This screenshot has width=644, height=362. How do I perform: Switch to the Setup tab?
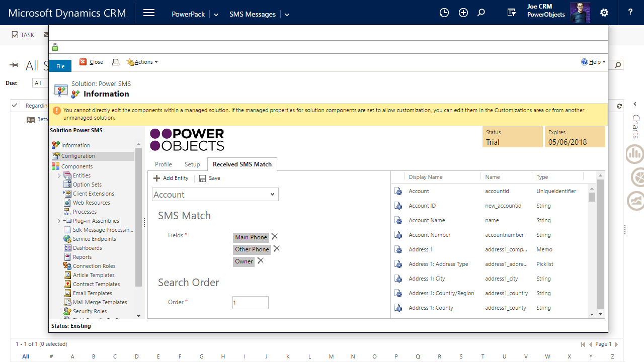[192, 164]
